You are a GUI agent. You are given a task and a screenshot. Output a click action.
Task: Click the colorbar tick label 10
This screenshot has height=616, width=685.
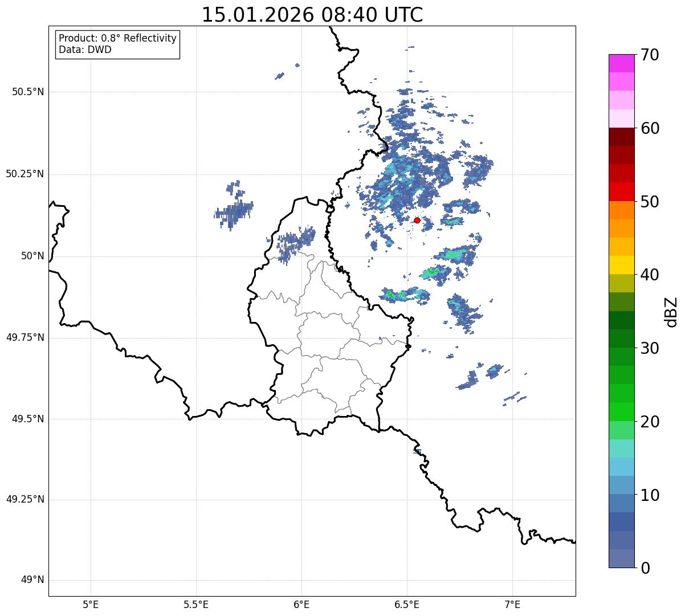coord(651,495)
